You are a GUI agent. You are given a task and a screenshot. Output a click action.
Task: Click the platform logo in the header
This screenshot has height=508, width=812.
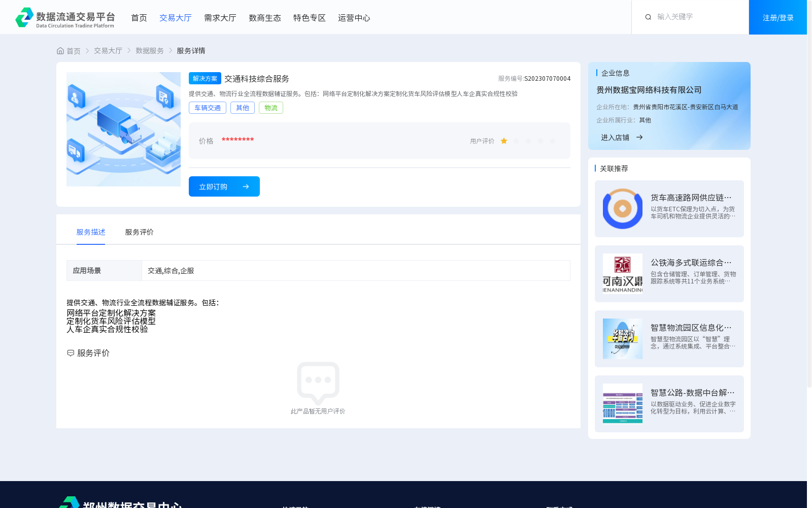pyautogui.click(x=65, y=17)
